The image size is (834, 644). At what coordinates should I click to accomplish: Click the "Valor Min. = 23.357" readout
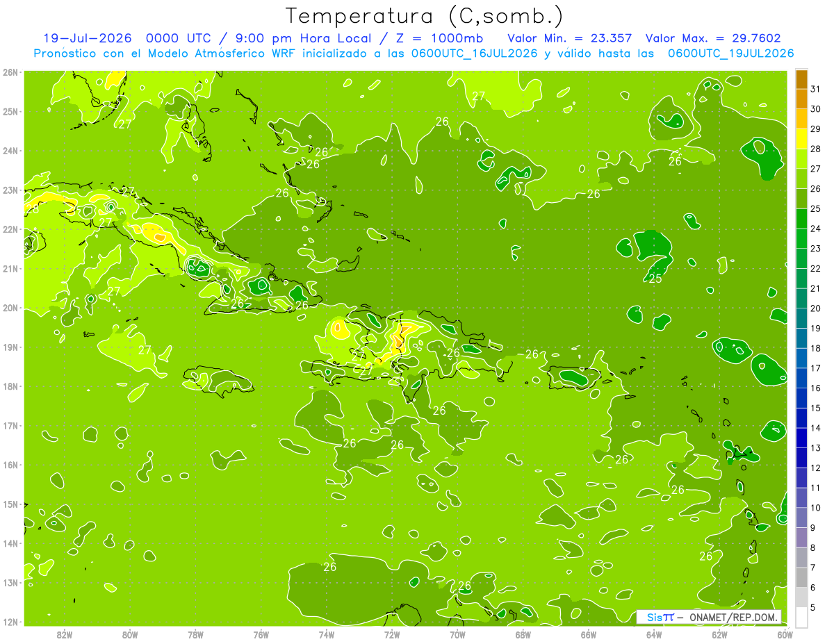pyautogui.click(x=571, y=38)
